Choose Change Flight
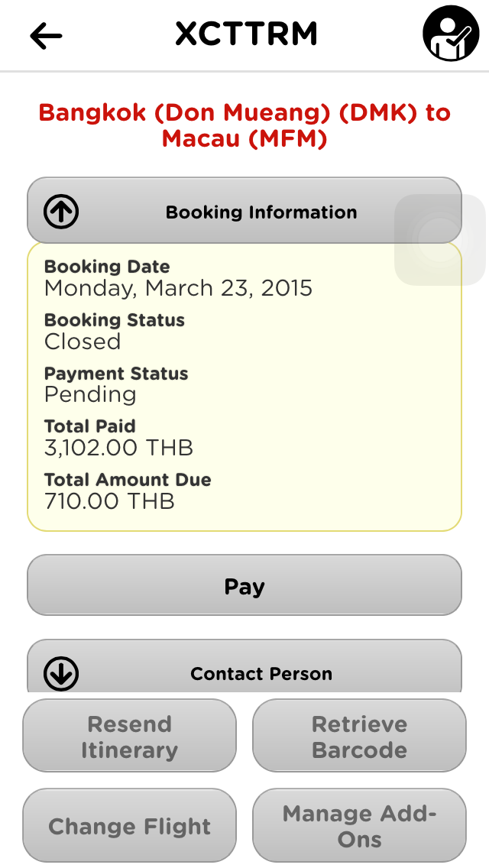Viewport: 489px width, 868px height. coord(129,826)
